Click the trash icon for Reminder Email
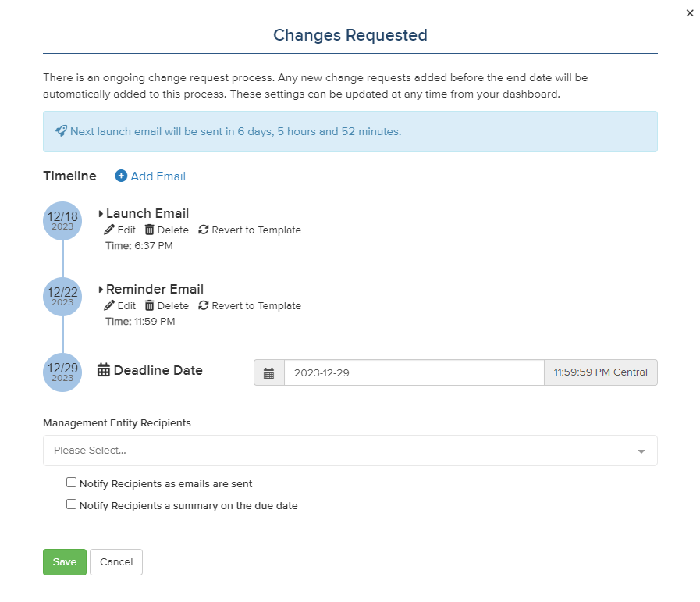Image resolution: width=700 pixels, height=602 pixels. pyautogui.click(x=150, y=306)
